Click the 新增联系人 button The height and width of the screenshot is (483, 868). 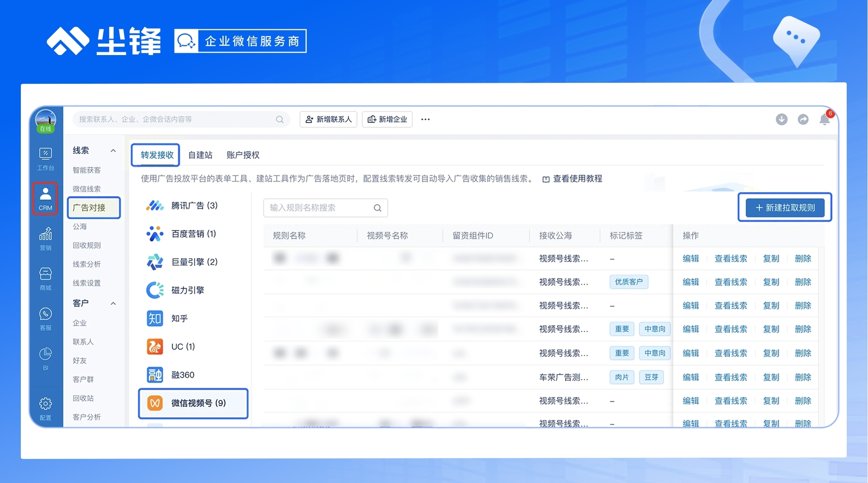click(329, 119)
